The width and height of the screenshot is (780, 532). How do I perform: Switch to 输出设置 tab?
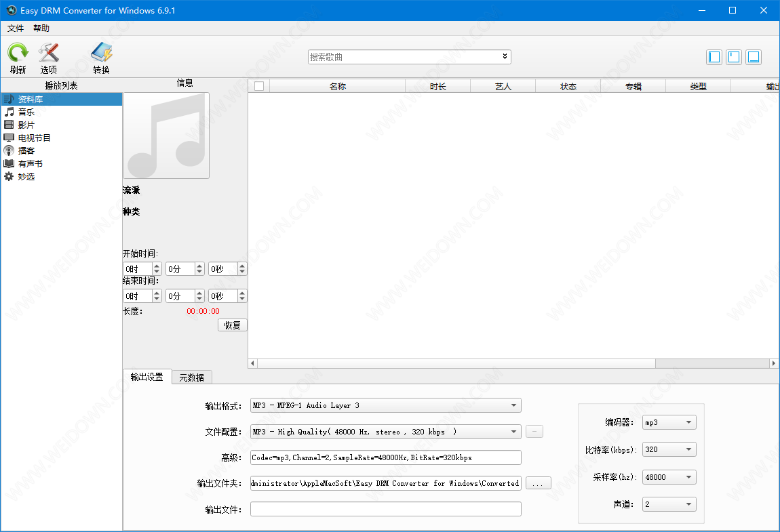[x=147, y=377]
